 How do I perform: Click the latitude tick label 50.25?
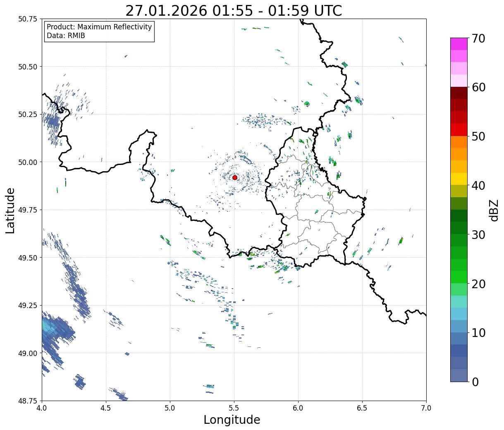(28, 115)
